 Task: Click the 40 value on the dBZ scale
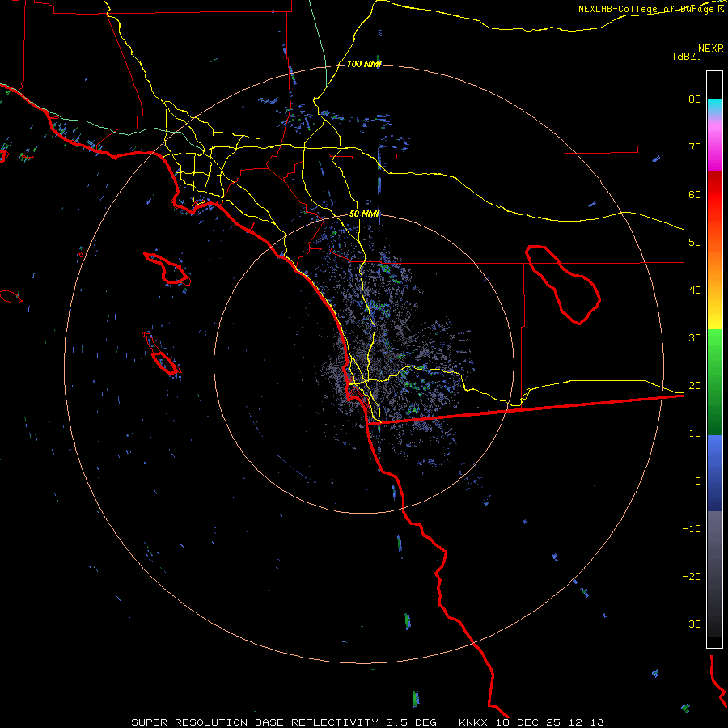pyautogui.click(x=695, y=290)
